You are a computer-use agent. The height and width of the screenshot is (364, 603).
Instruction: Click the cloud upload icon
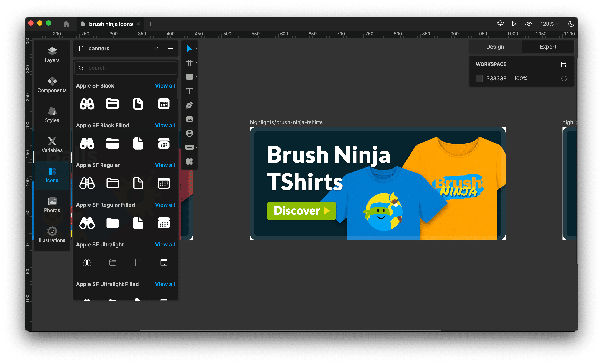click(500, 24)
